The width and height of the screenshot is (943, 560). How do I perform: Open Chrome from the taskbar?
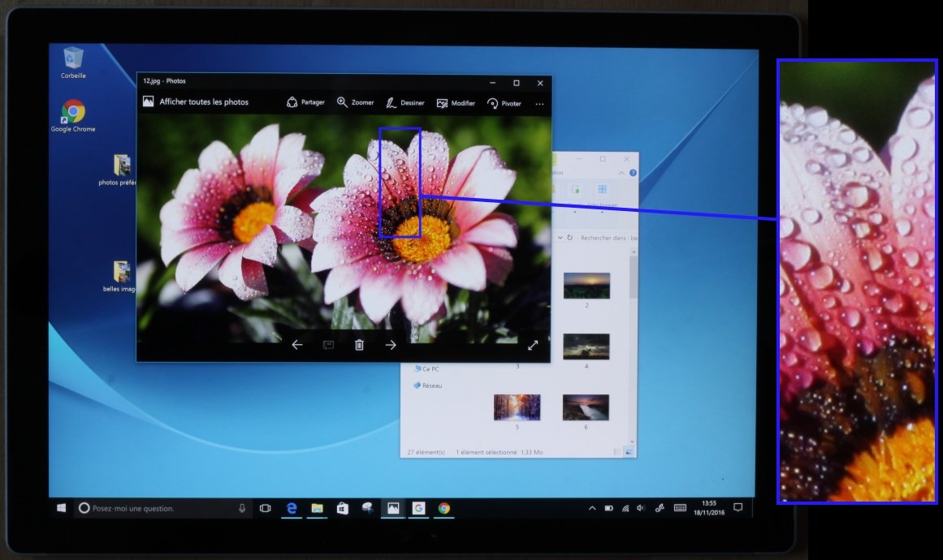pos(443,508)
